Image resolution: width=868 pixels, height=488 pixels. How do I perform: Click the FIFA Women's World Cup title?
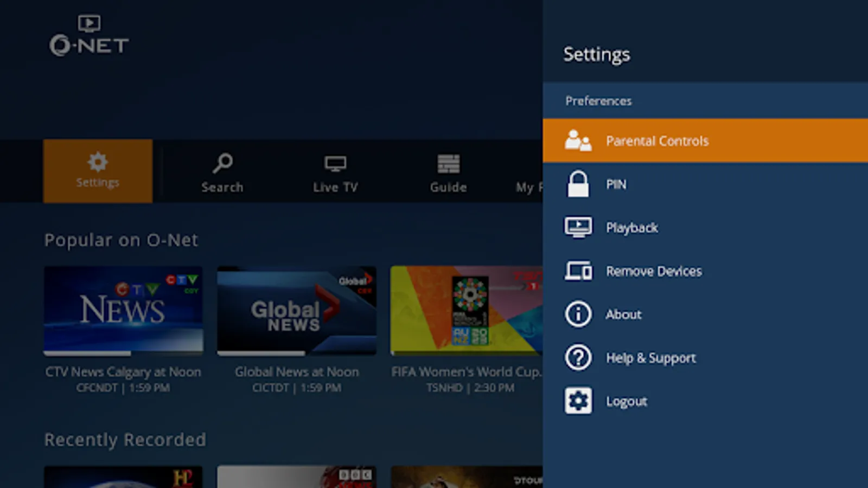coord(467,372)
